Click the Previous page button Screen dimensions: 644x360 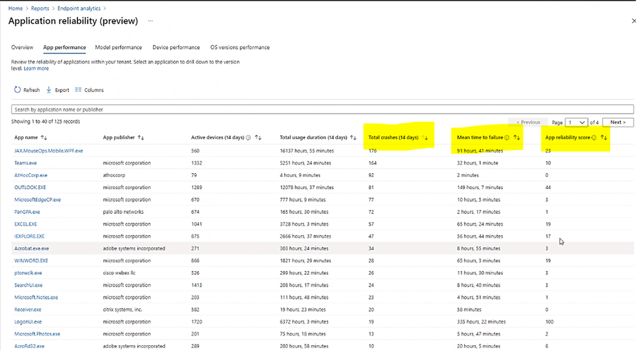pos(528,122)
